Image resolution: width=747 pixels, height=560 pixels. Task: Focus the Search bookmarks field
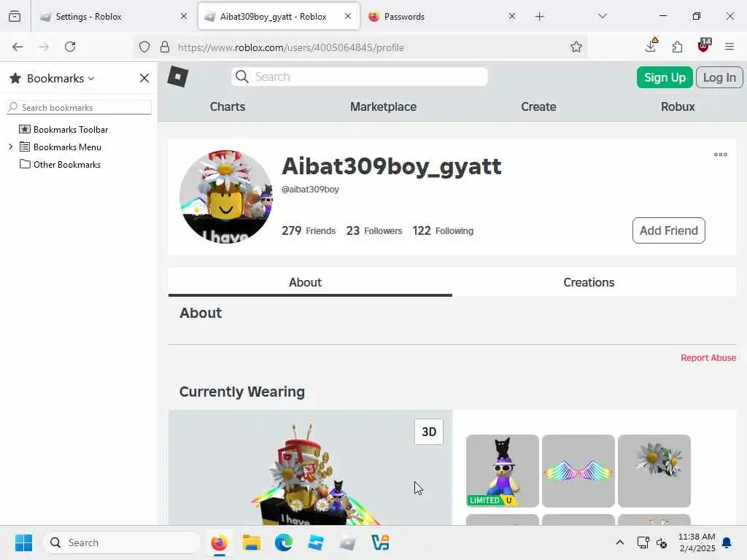point(79,108)
